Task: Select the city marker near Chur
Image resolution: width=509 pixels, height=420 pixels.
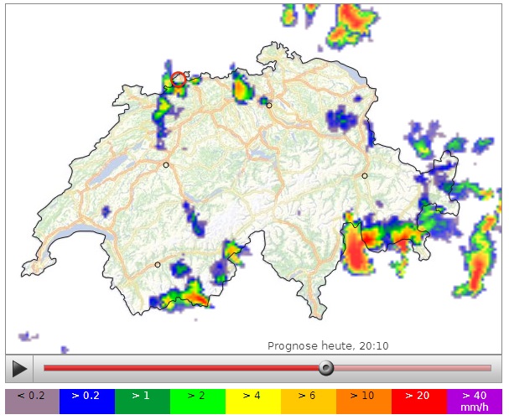Action: pos(365,175)
